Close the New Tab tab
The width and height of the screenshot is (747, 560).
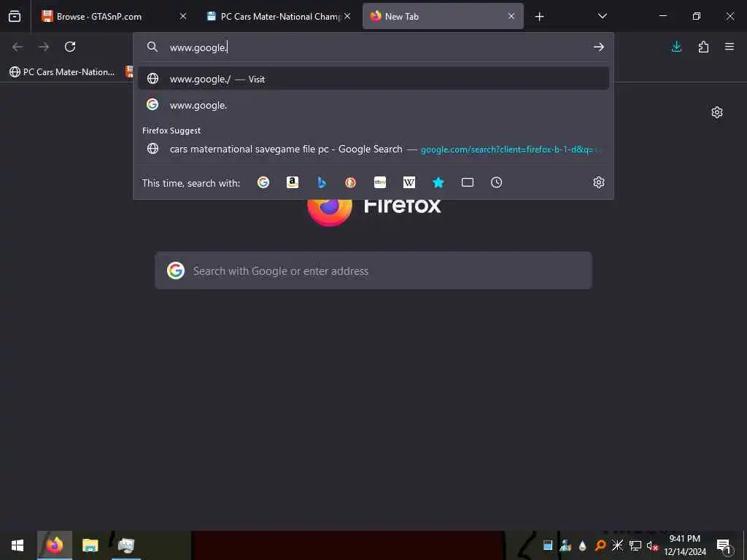pyautogui.click(x=511, y=16)
